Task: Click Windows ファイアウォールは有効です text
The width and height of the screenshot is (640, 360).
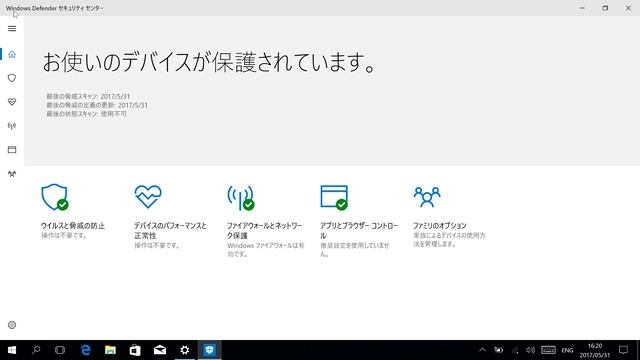Action: click(x=266, y=249)
